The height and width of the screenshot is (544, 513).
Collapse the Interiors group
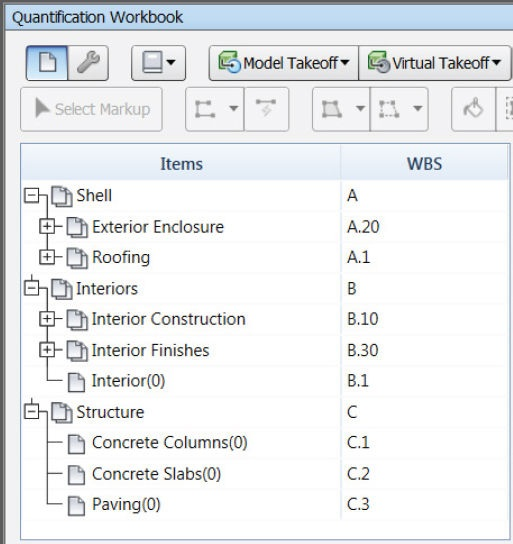(32, 289)
